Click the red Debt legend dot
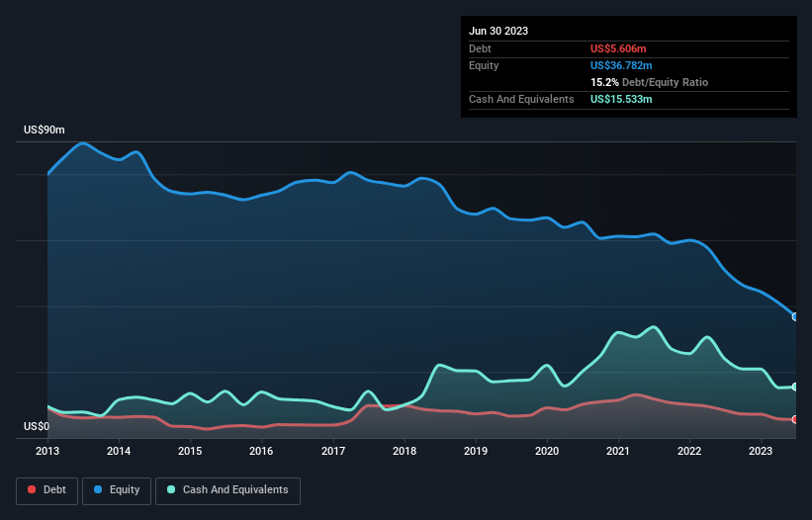The width and height of the screenshot is (812, 520). pos(32,489)
